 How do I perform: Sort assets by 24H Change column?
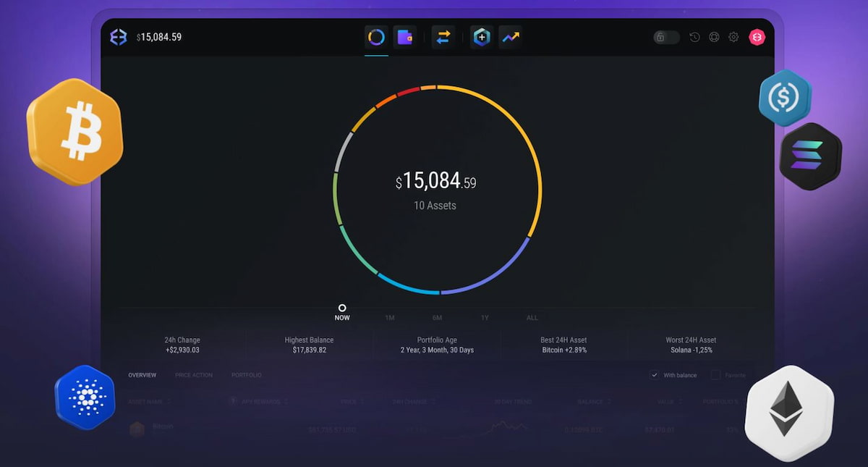click(432, 401)
